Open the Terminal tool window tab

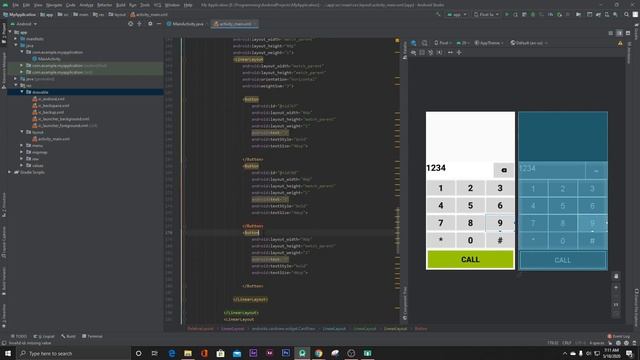click(92, 336)
